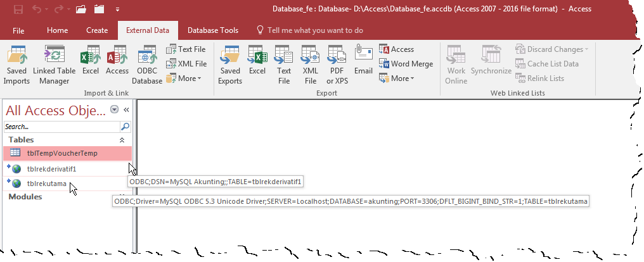
Task: Click the Email export button
Action: 363,60
